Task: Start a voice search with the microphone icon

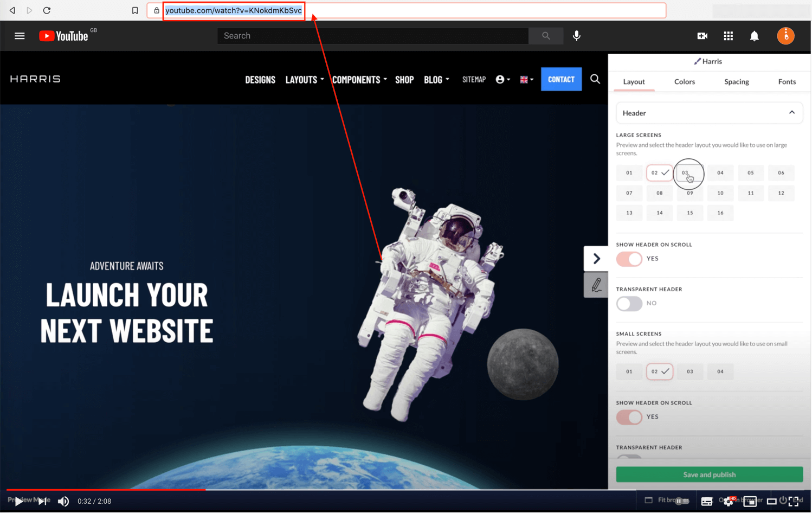Action: 576,36
